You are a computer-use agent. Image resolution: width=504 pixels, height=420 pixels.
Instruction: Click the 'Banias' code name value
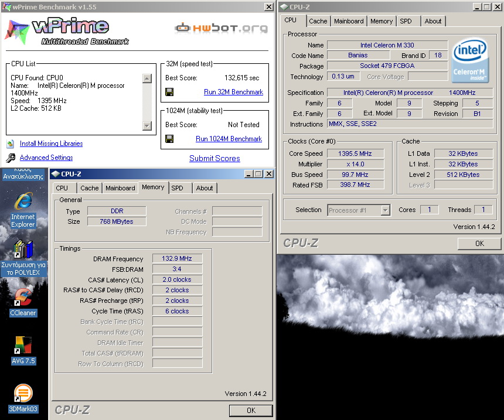click(357, 55)
